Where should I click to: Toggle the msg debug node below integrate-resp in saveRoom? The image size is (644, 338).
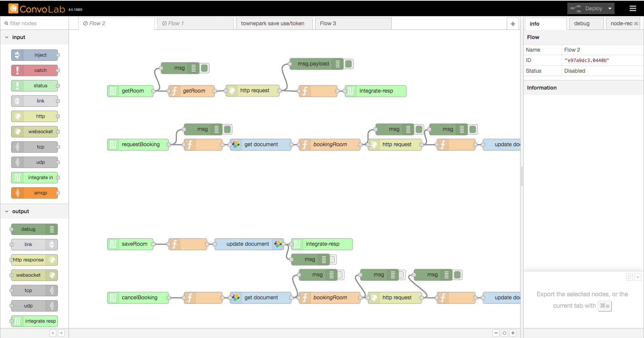(332, 260)
